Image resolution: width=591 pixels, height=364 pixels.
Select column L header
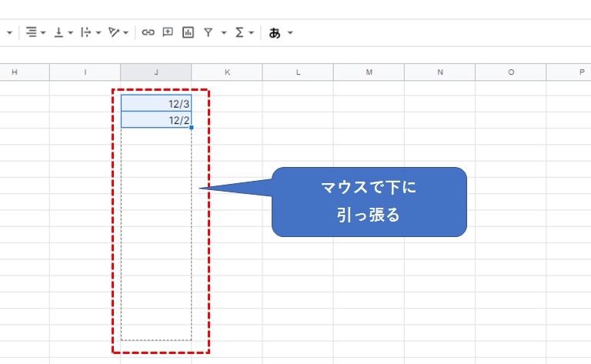(x=298, y=72)
